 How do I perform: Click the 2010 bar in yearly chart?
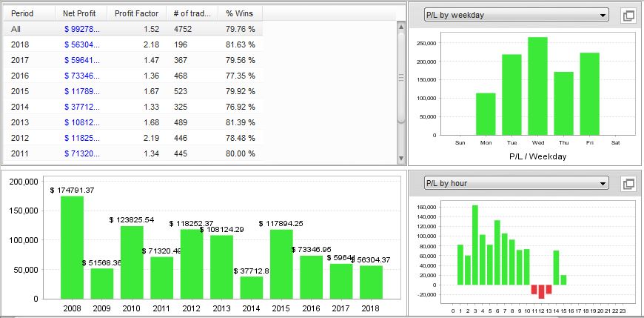pyautogui.click(x=132, y=262)
